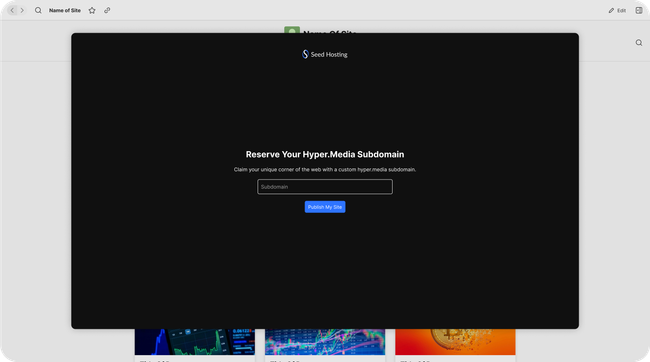Screen dimensions: 650x362
Task: Open the orange bitcoin coin thumbnail
Action: [x=455, y=342]
